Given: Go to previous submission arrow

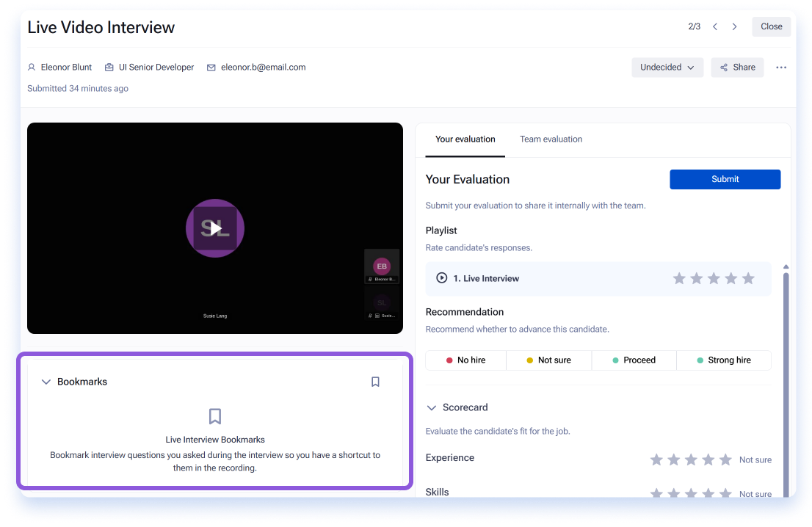Looking at the screenshot, I should point(714,26).
